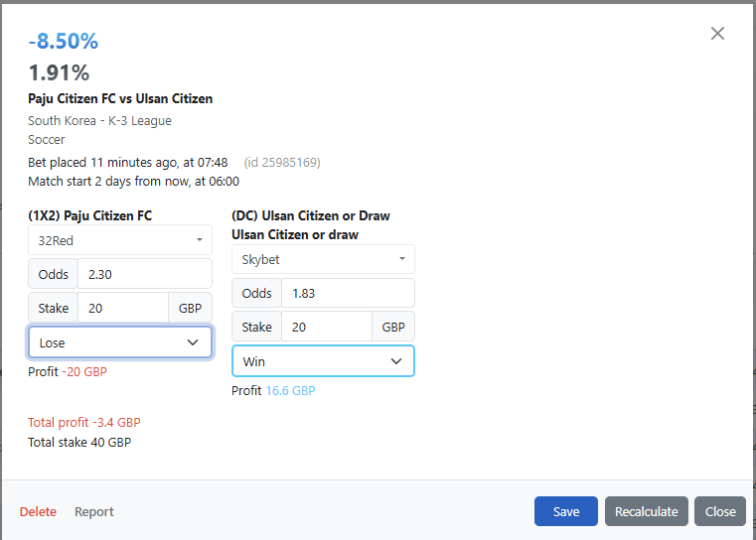The image size is (756, 540).
Task: Open the Report link
Action: pos(94,511)
